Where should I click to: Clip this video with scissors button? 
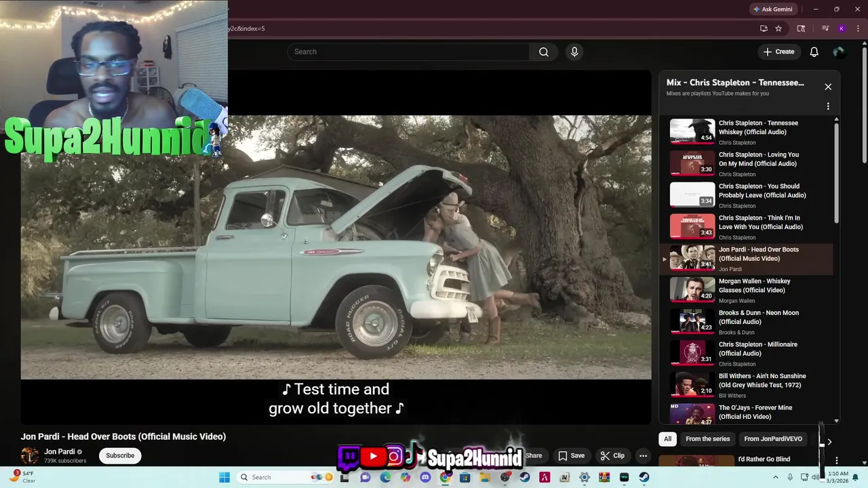coord(612,455)
